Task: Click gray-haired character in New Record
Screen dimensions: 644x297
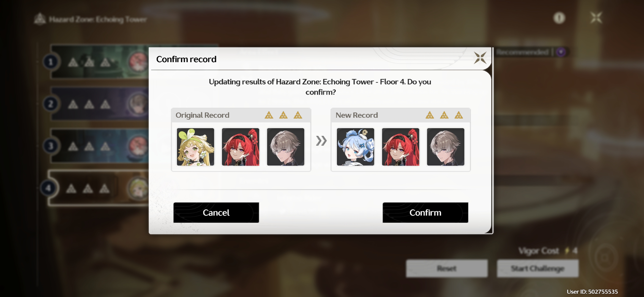Action: coord(446,147)
